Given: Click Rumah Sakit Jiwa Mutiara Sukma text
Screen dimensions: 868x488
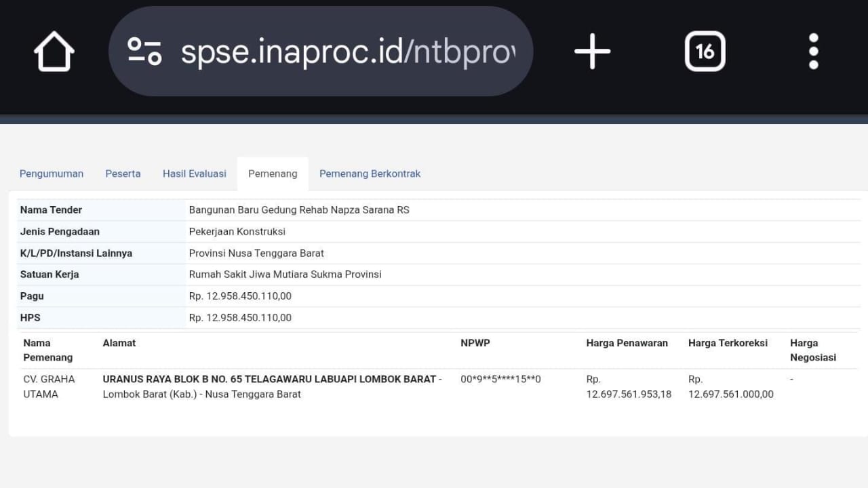Looking at the screenshot, I should [285, 274].
